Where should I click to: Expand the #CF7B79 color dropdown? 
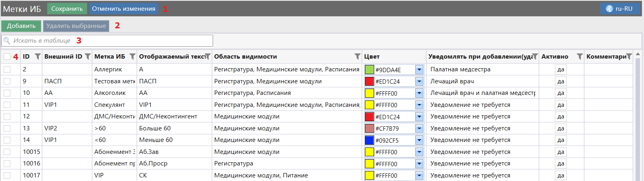419,128
